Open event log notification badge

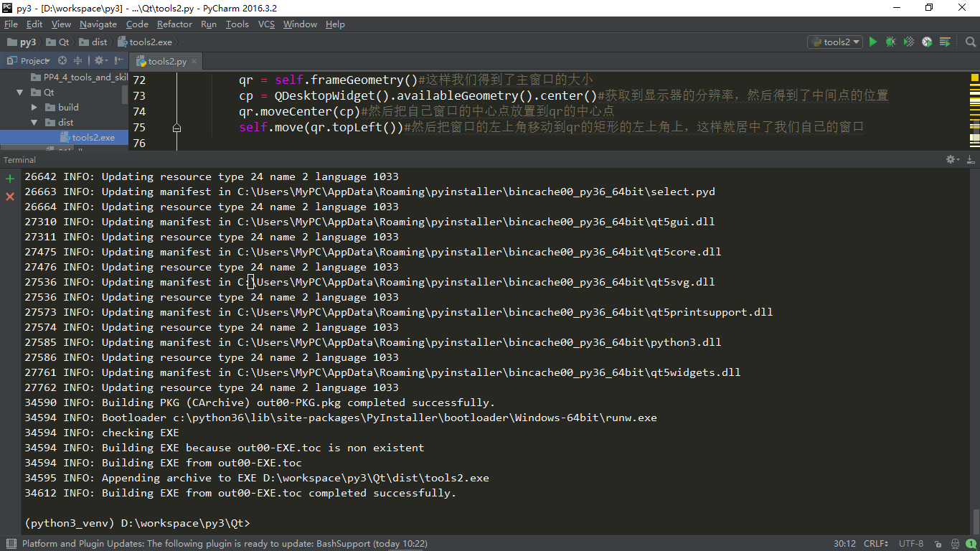click(x=971, y=544)
